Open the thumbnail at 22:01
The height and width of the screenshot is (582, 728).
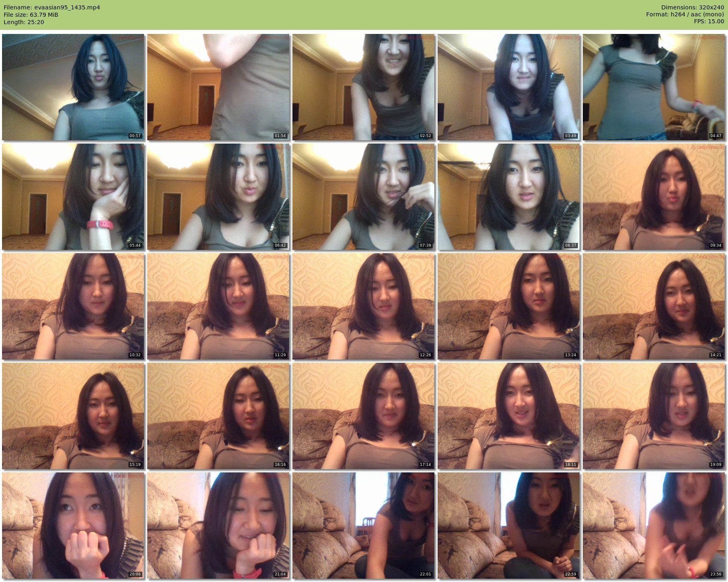pyautogui.click(x=364, y=526)
